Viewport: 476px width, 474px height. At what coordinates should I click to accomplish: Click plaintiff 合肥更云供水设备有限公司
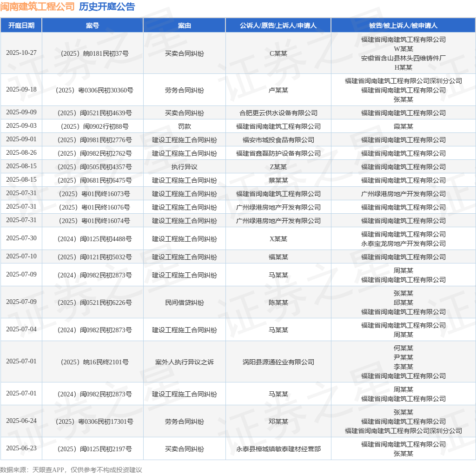(x=278, y=113)
